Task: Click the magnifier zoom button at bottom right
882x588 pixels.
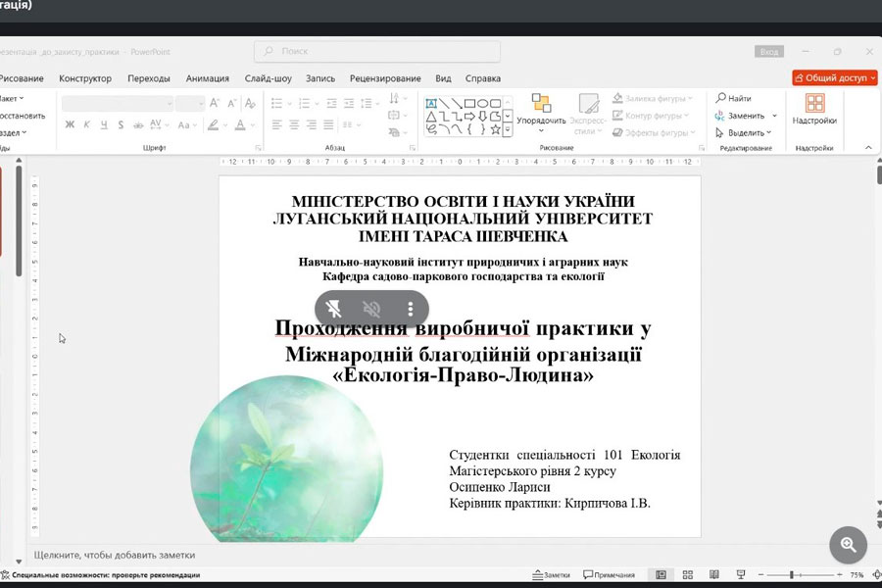Action: [x=848, y=545]
